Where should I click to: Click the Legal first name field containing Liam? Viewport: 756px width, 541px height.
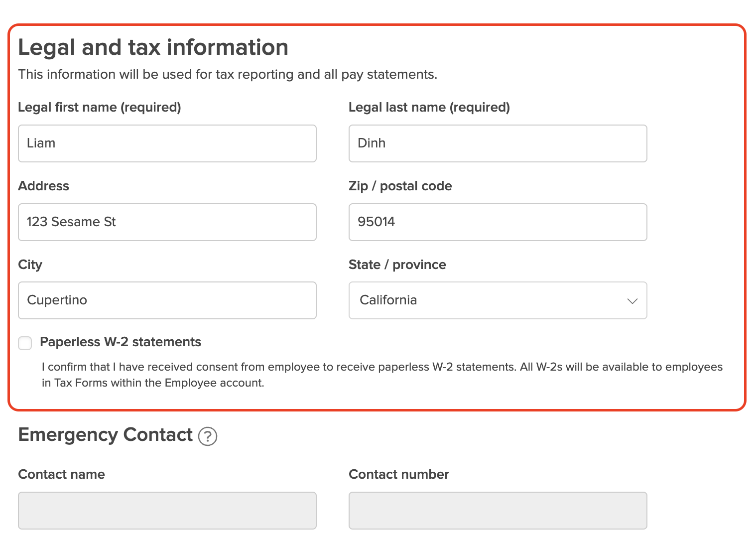(167, 143)
